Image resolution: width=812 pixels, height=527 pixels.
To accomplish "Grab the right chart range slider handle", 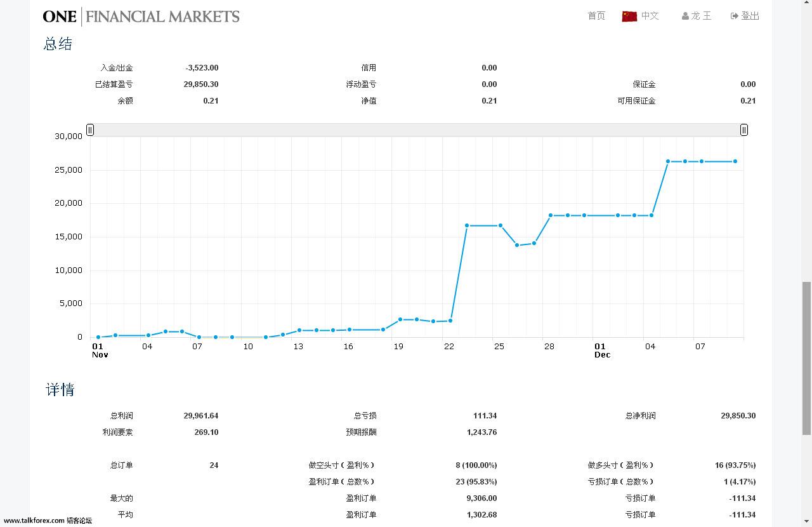I will 743,130.
